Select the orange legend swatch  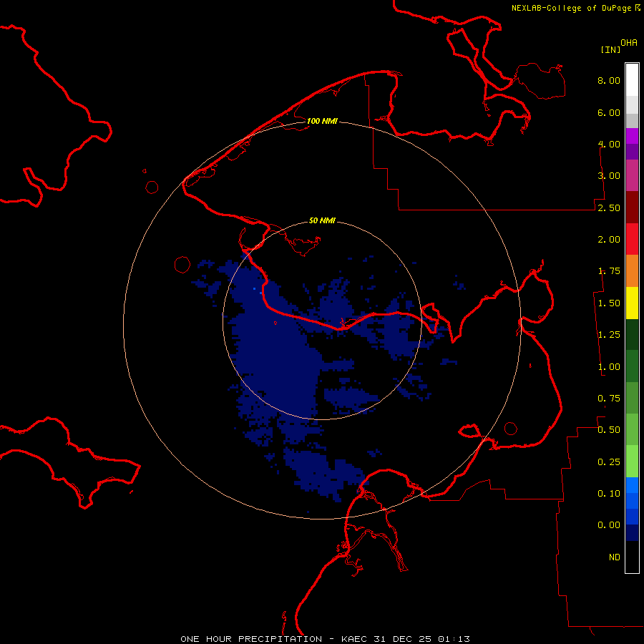tap(632, 271)
